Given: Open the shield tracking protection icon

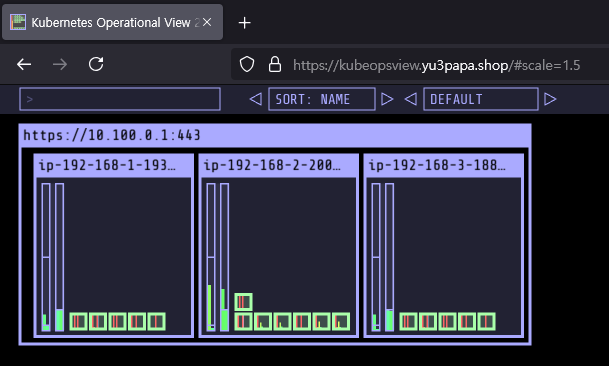Looking at the screenshot, I should coord(247,64).
